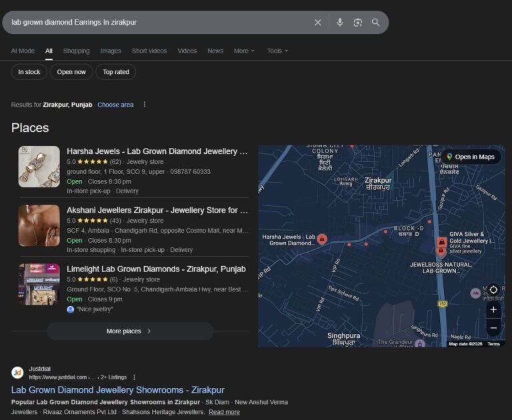Center map on my location
The image size is (512, 420).
click(493, 290)
